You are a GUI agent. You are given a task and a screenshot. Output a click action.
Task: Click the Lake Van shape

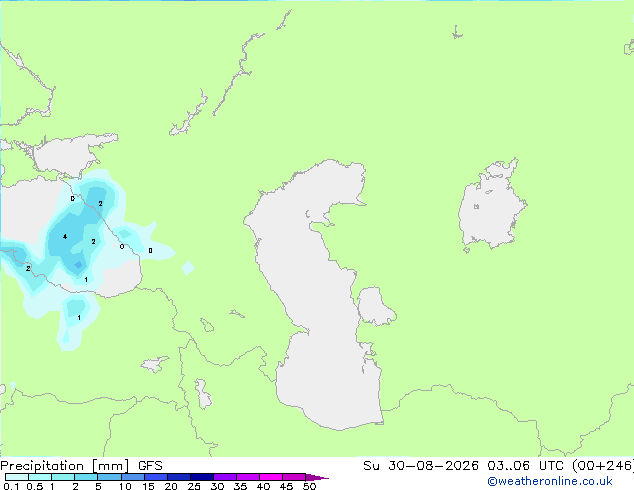click(154, 364)
